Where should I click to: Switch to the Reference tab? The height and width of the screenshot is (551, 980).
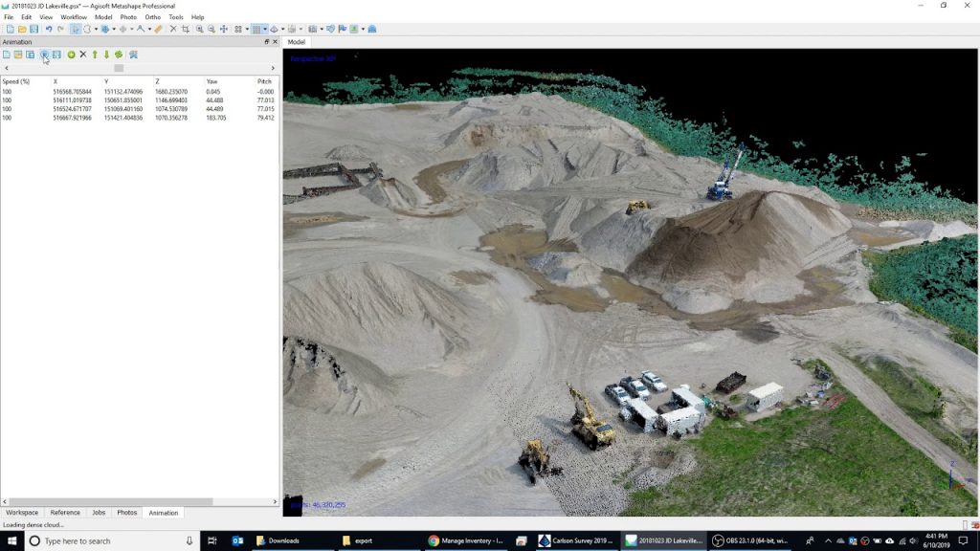coord(65,512)
